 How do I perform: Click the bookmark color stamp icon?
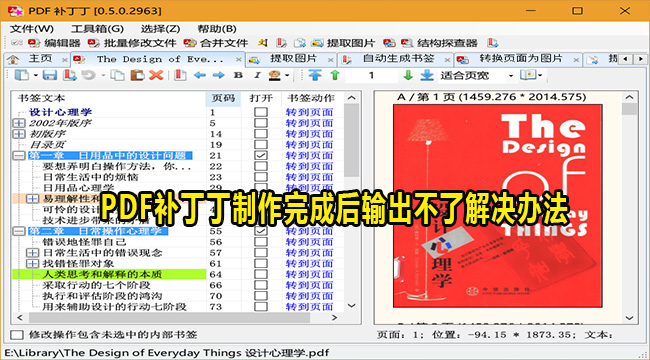click(274, 75)
